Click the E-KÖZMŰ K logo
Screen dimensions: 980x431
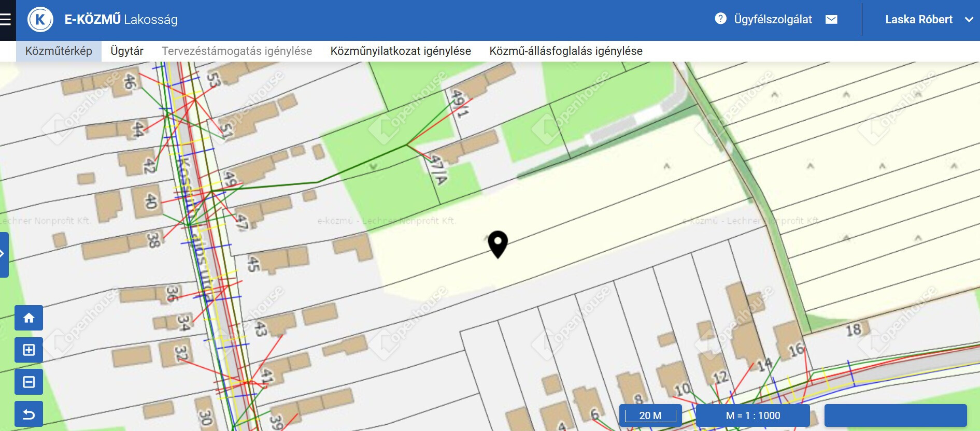pyautogui.click(x=40, y=20)
